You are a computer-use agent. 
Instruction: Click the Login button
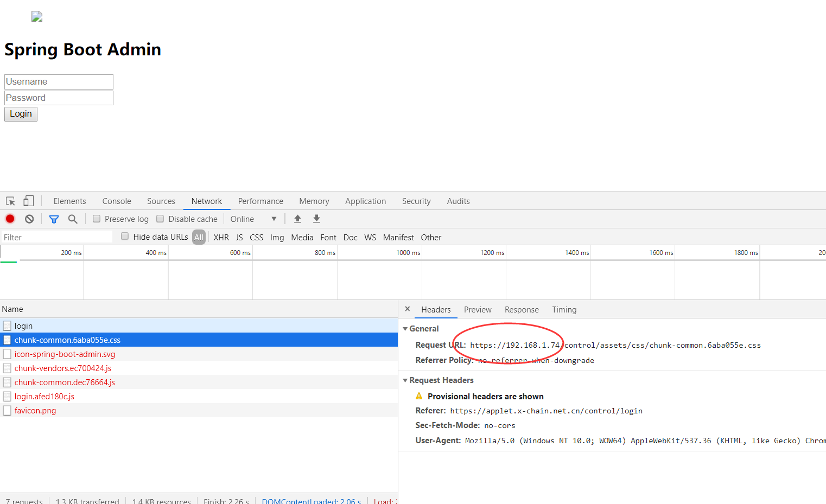[x=21, y=114]
